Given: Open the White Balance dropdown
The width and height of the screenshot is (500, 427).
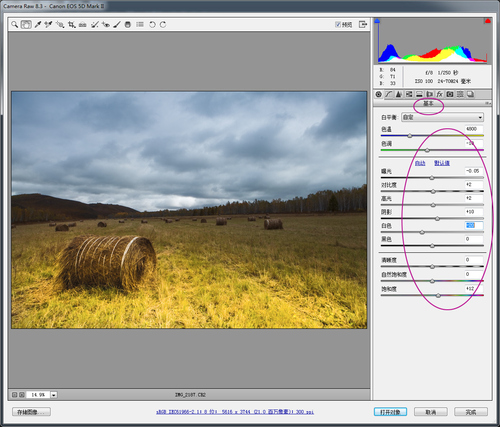Looking at the screenshot, I should pyautogui.click(x=443, y=117).
